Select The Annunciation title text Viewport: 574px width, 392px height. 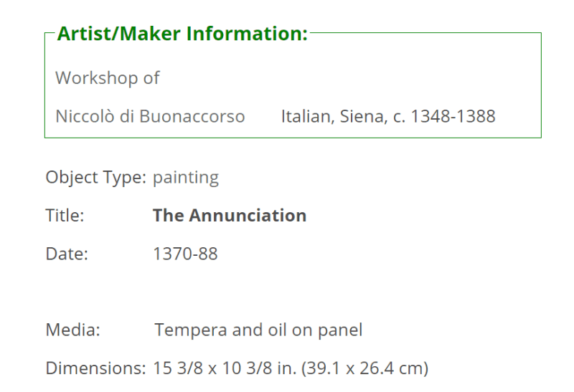click(230, 216)
